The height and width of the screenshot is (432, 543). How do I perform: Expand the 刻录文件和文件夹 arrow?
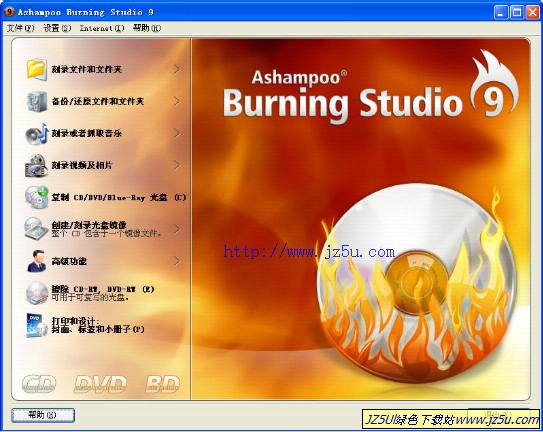pos(177,69)
